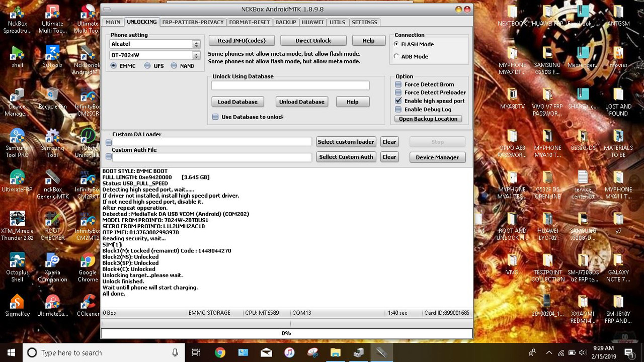644x362 pixels.
Task: Click Open Backup Location button
Action: 428,119
